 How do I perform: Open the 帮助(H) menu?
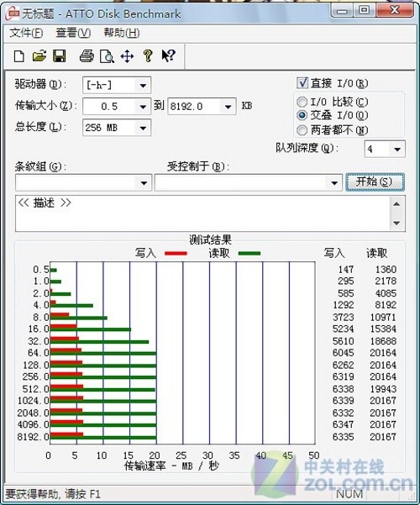[x=122, y=33]
